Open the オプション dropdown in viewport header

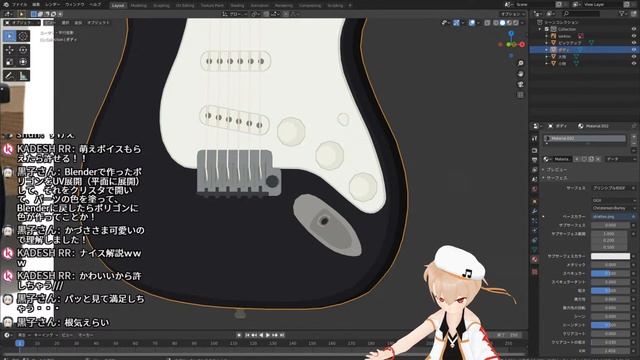click(x=513, y=14)
